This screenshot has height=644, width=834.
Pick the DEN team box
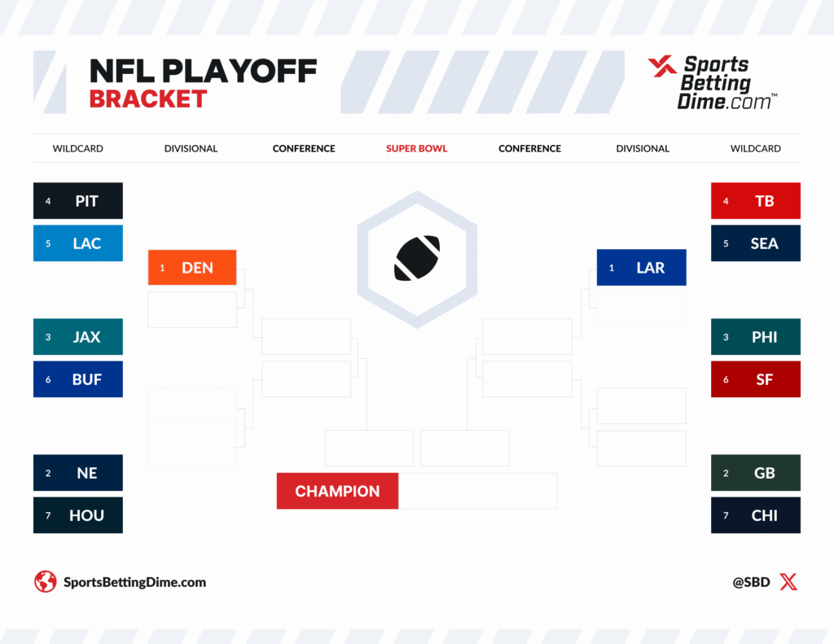tap(192, 267)
